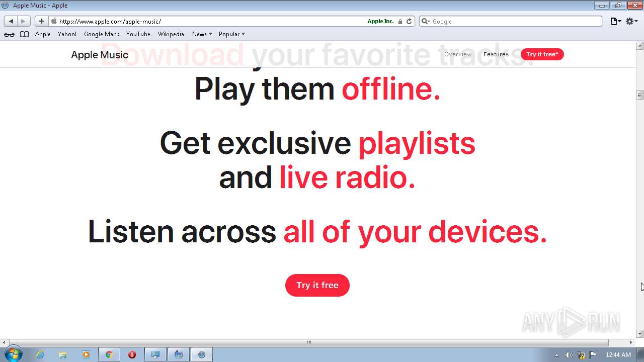The height and width of the screenshot is (362, 644).
Task: Show all bookmarks book icon
Action: point(24,34)
